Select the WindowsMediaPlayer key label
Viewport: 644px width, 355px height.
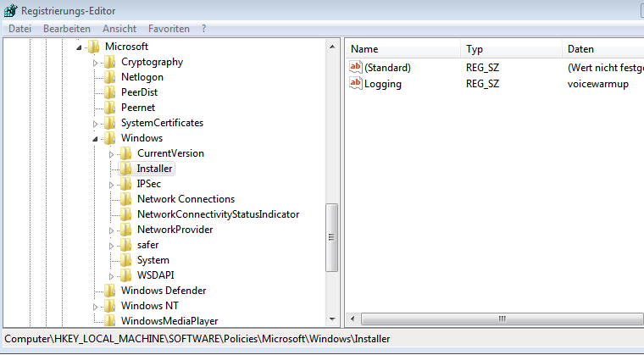coord(169,321)
